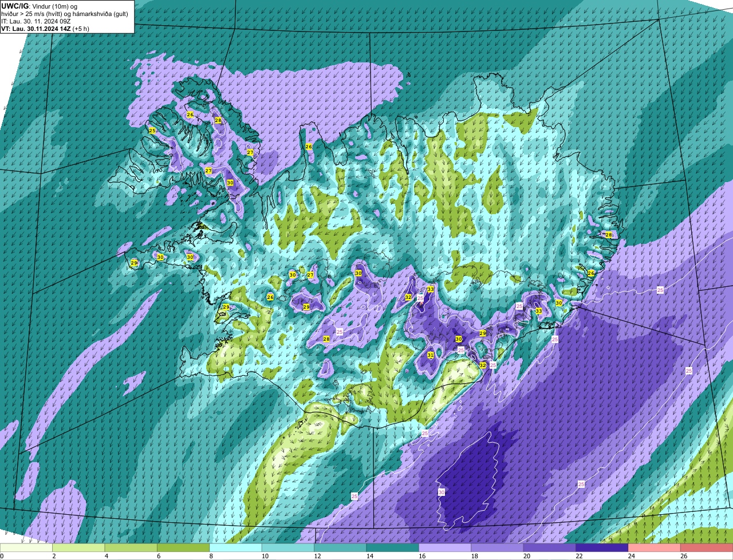The image size is (733, 560).
Task: Select the dark teal 14–16 m/s legend swatch
Action: 393,548
